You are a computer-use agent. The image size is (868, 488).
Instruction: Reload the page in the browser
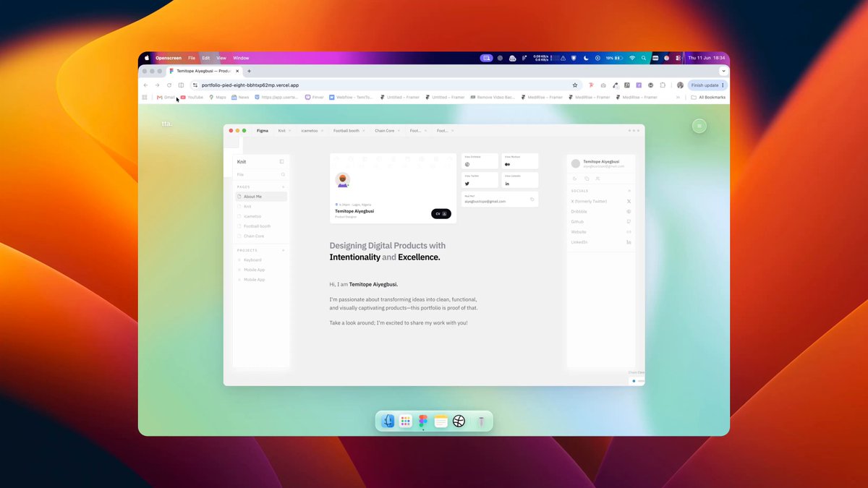click(x=169, y=85)
